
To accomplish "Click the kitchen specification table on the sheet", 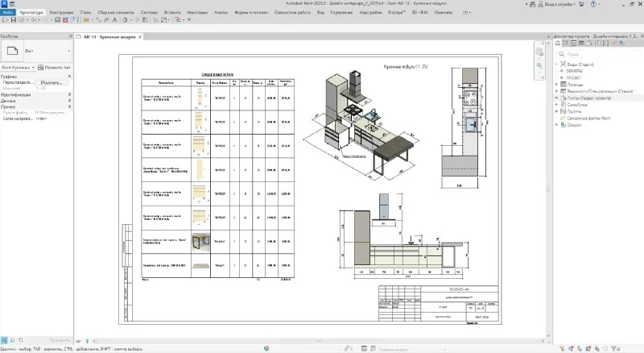I will [217, 177].
